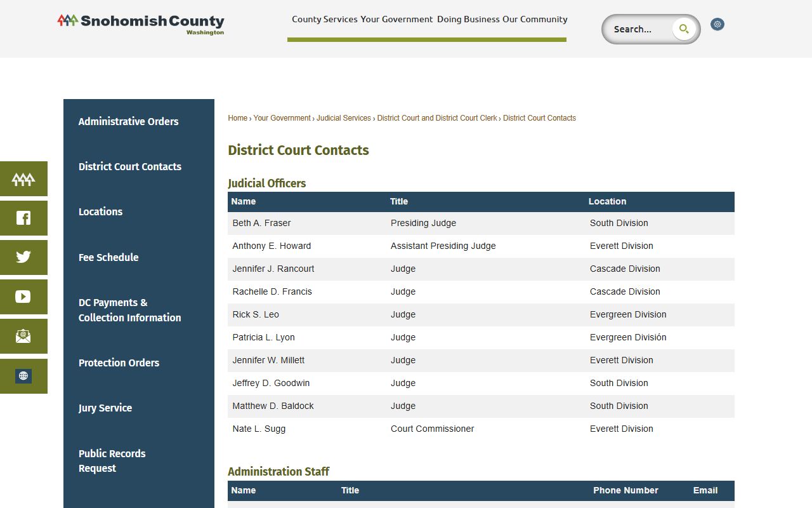Viewport: 812px width, 508px height.
Task: Open the Doing Business menu
Action: [x=468, y=19]
